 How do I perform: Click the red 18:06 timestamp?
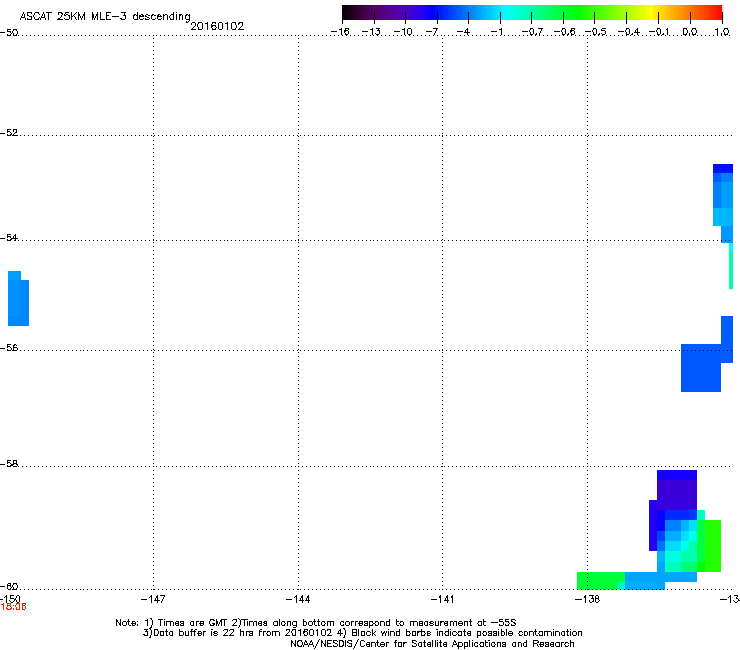coord(13,607)
